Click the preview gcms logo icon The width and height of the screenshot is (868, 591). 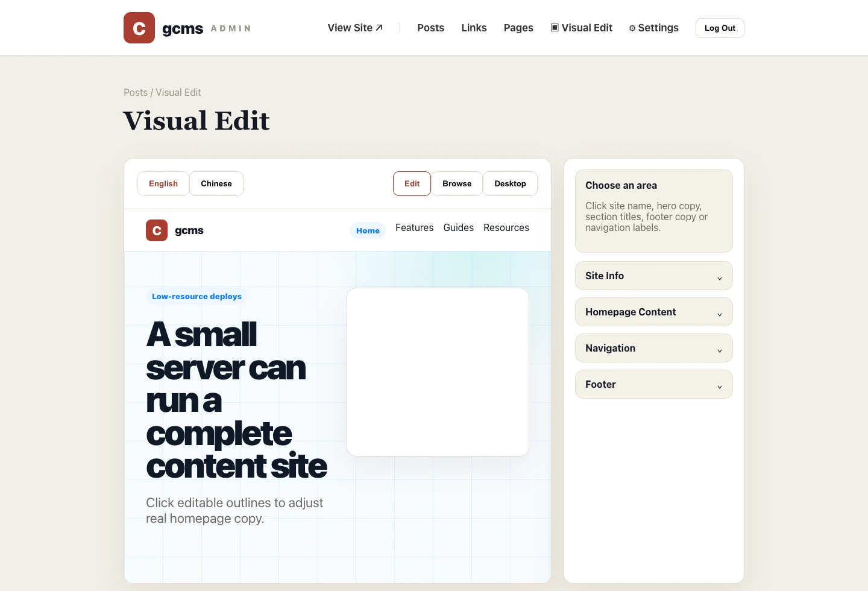click(x=157, y=230)
